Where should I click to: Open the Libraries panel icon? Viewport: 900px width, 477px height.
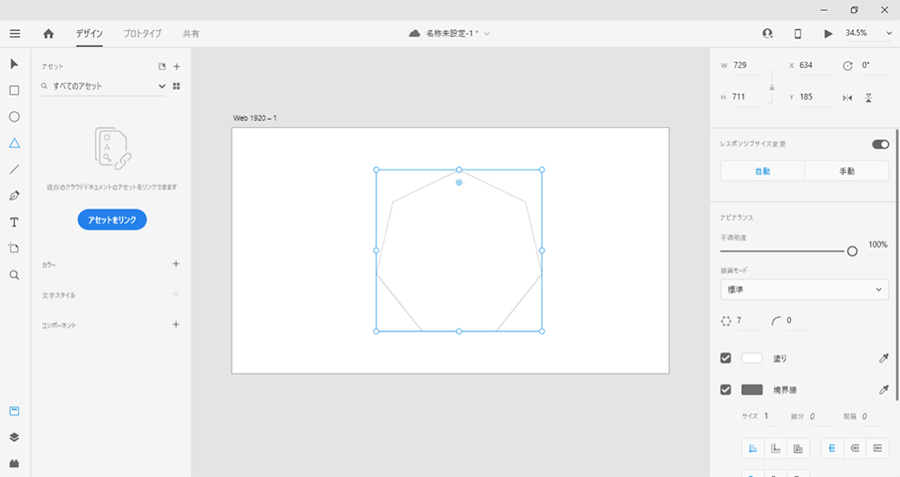(14, 411)
